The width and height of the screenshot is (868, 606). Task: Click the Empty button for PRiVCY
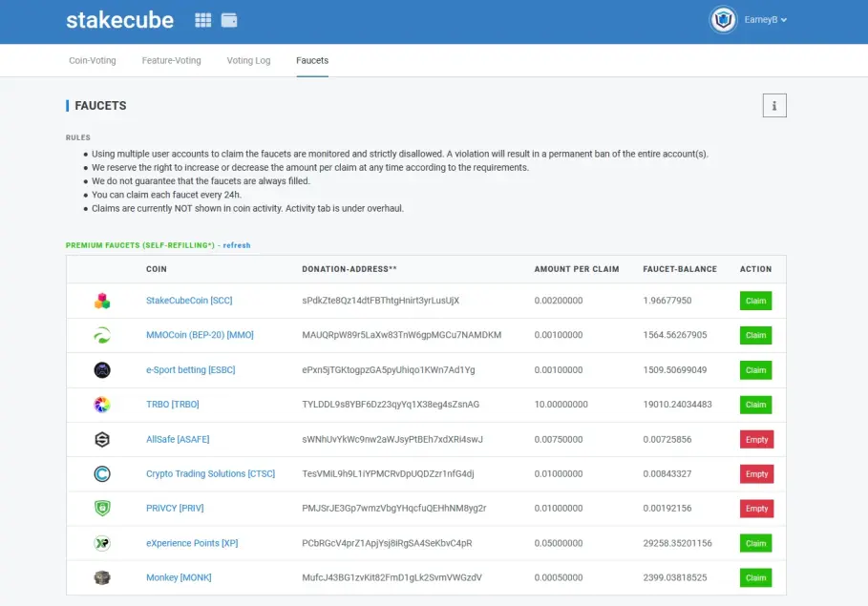756,509
